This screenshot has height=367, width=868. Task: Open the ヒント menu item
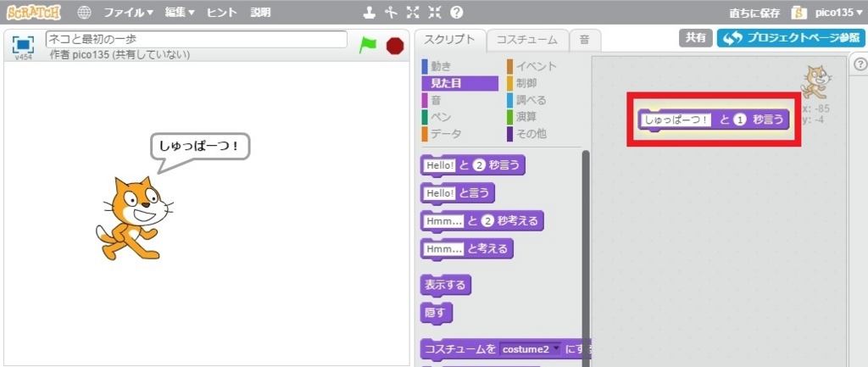222,12
